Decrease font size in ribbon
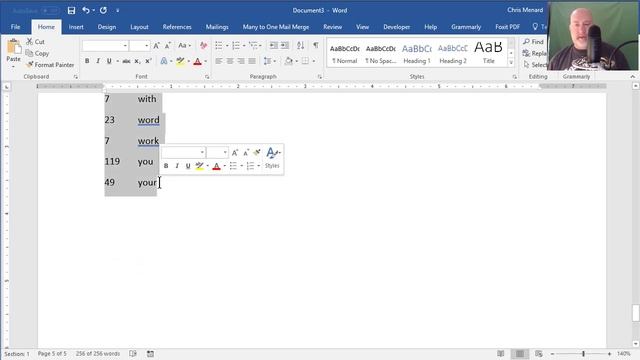This screenshot has height=360, width=640. pyautogui.click(x=167, y=46)
